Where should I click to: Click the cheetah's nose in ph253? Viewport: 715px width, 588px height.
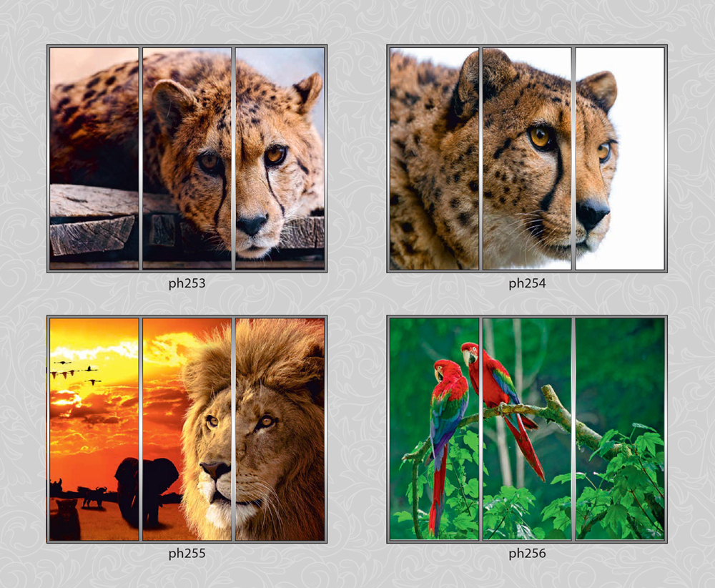[251, 224]
